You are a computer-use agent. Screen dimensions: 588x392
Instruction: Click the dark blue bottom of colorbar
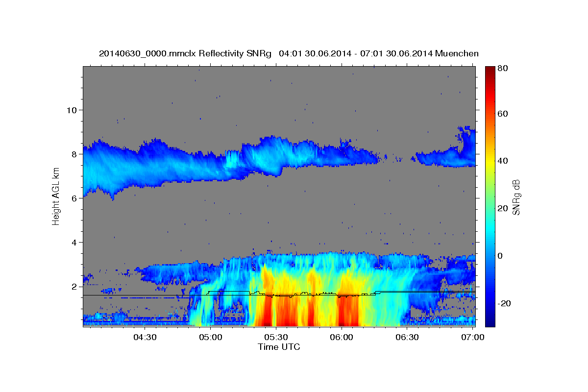[x=491, y=321]
